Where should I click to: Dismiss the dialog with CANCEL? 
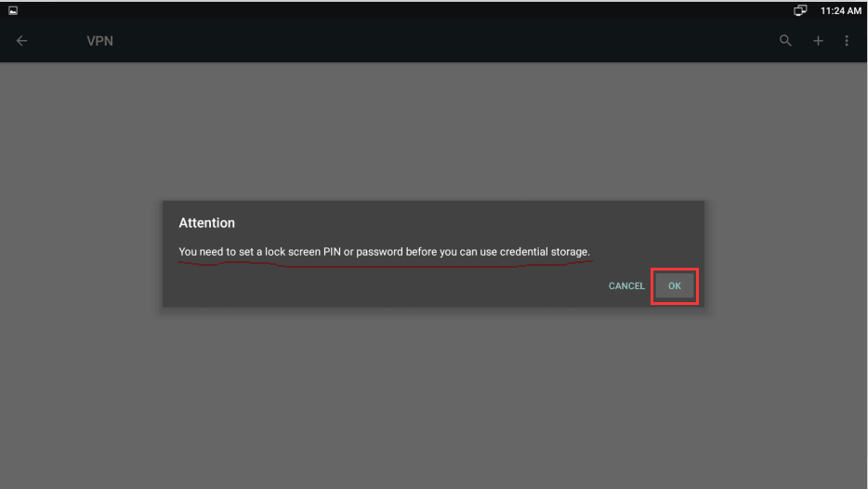626,285
